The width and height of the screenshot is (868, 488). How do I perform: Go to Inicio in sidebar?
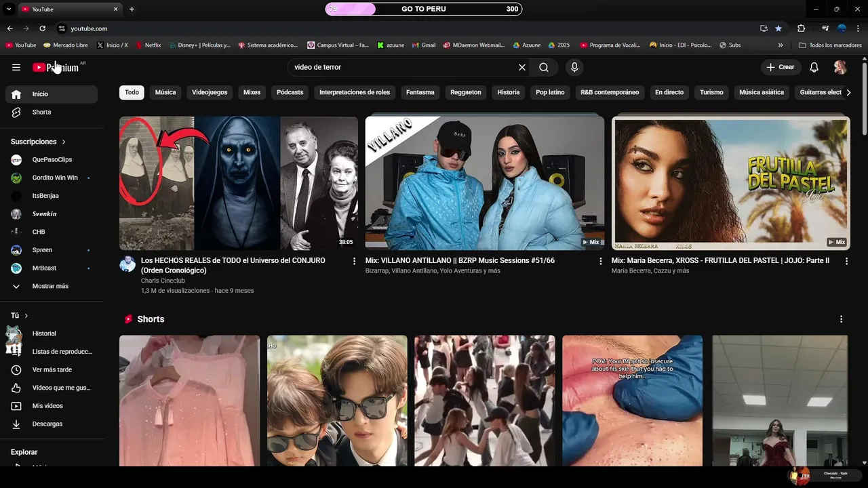[52, 94]
